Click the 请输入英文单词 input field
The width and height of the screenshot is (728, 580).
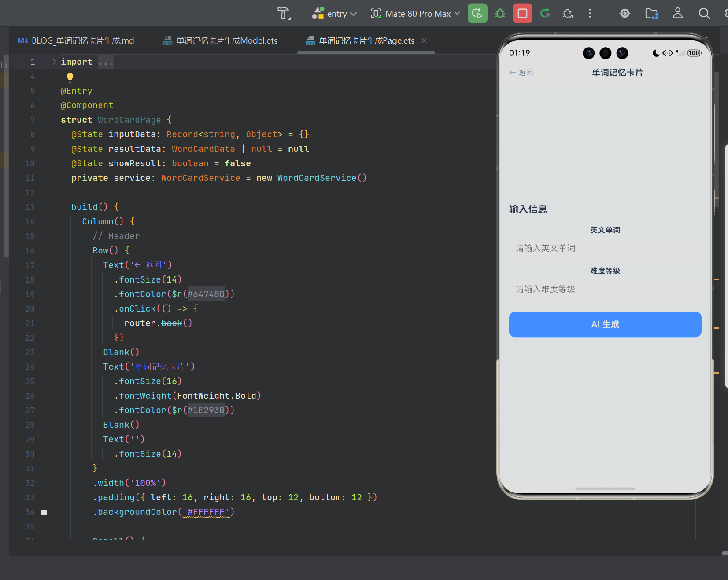point(605,248)
